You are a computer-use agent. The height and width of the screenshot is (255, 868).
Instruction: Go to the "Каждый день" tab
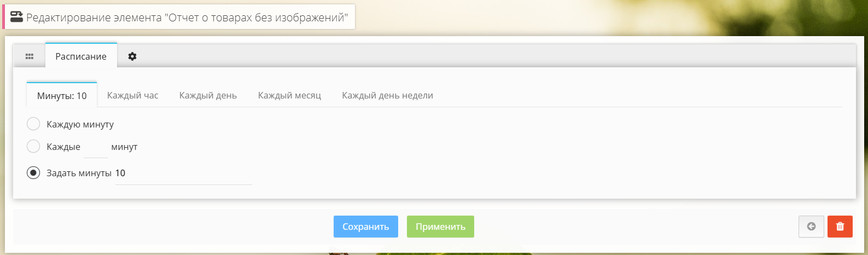(x=208, y=96)
